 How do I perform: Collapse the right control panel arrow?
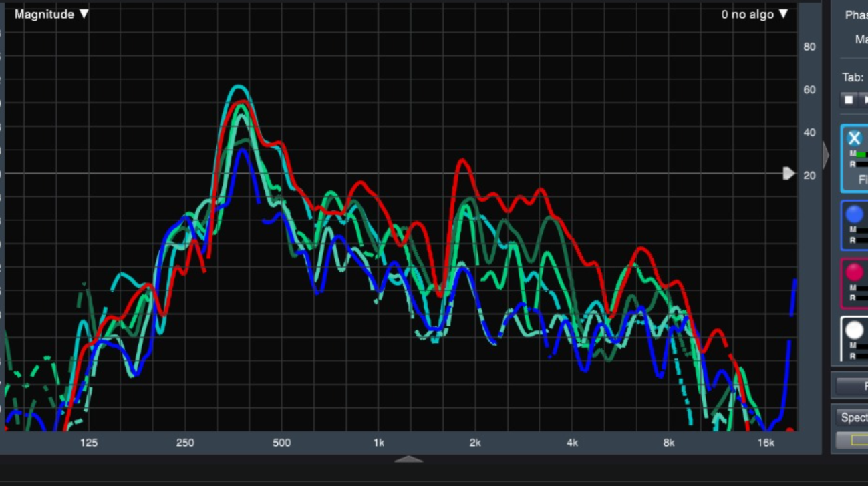tap(826, 155)
